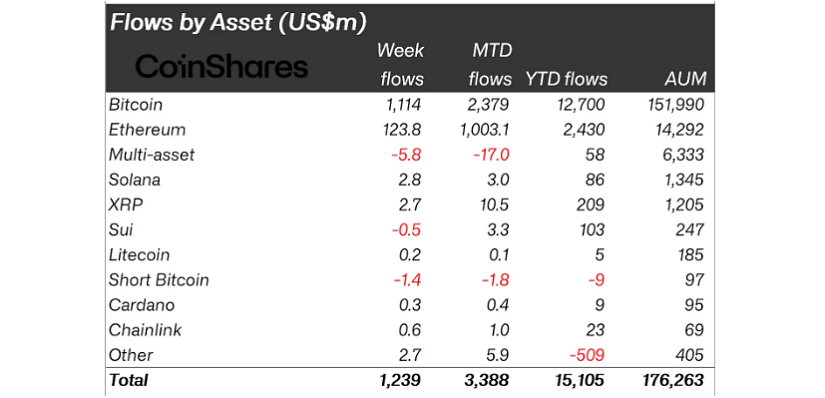Select the Chainlink row label
The height and width of the screenshot is (398, 825).
click(x=145, y=330)
